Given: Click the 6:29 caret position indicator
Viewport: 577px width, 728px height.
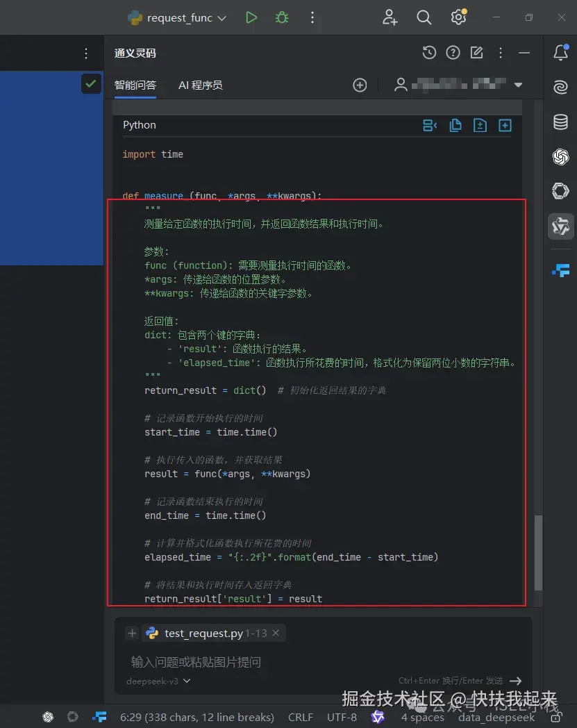Looking at the screenshot, I should tap(196, 718).
